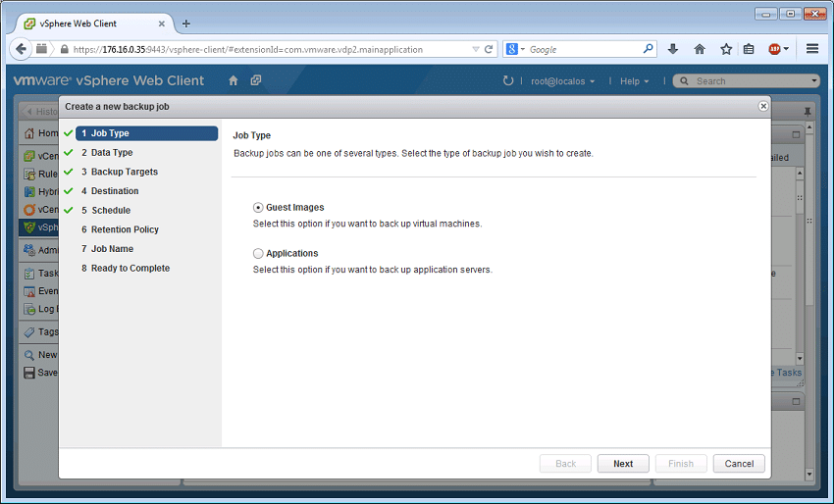
Task: Open the browser Downloads arrow icon
Action: click(x=673, y=49)
